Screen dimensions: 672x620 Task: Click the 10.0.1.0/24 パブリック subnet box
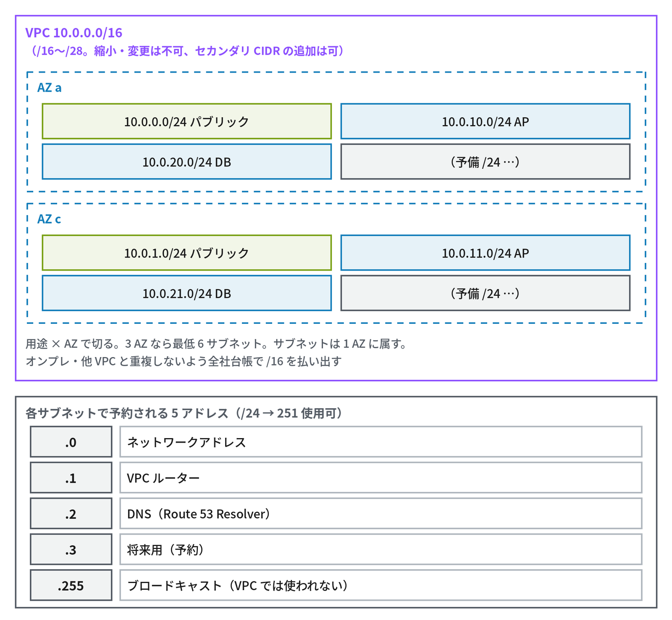point(187,253)
